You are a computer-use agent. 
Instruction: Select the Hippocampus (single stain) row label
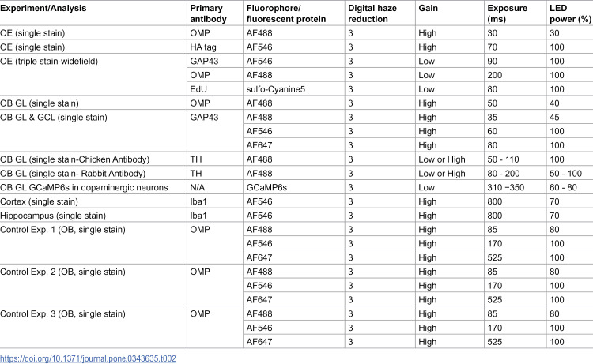[53, 216]
